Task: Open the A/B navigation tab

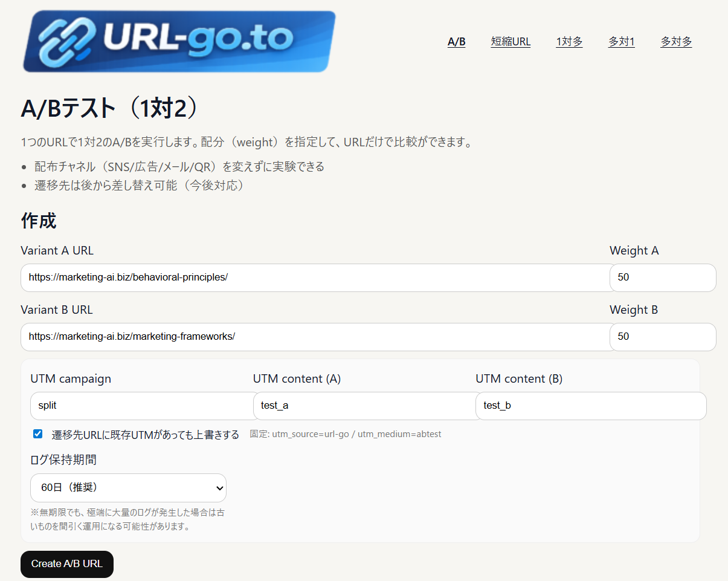Action: (x=456, y=42)
